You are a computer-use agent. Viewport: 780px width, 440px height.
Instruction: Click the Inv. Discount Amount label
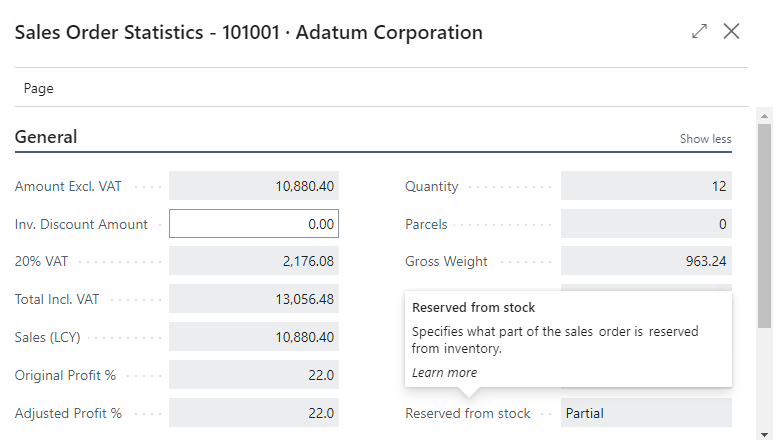(x=81, y=224)
